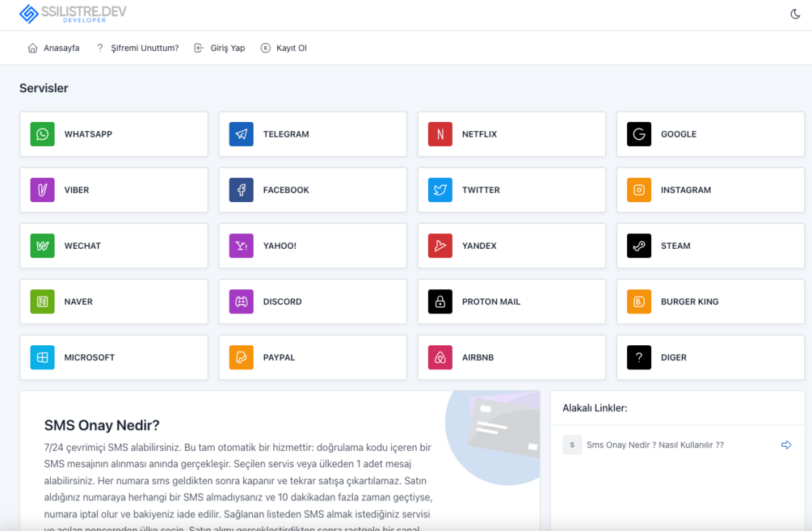Select the MICROSOFT service label
Image resolution: width=812 pixels, height=531 pixels.
(x=89, y=357)
